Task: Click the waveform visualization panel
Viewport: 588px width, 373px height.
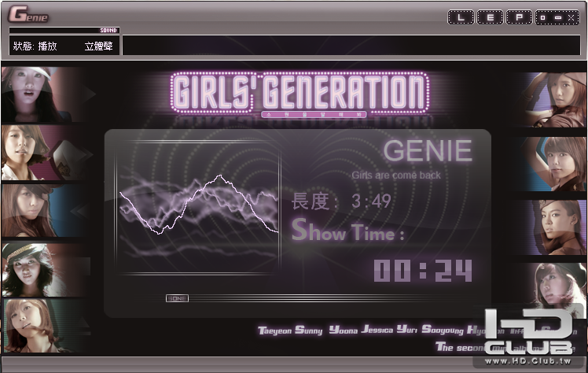Action: (197, 208)
